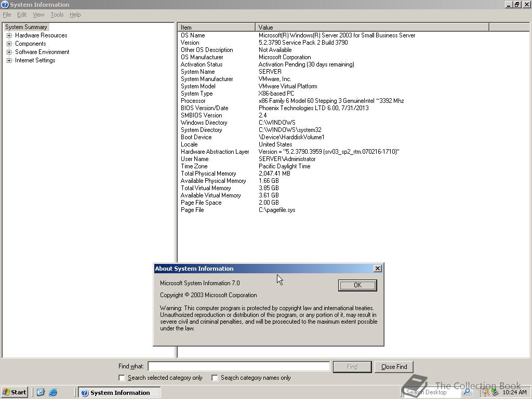Expand the Internet Settings tree node
This screenshot has width=532, height=399.
tap(9, 60)
